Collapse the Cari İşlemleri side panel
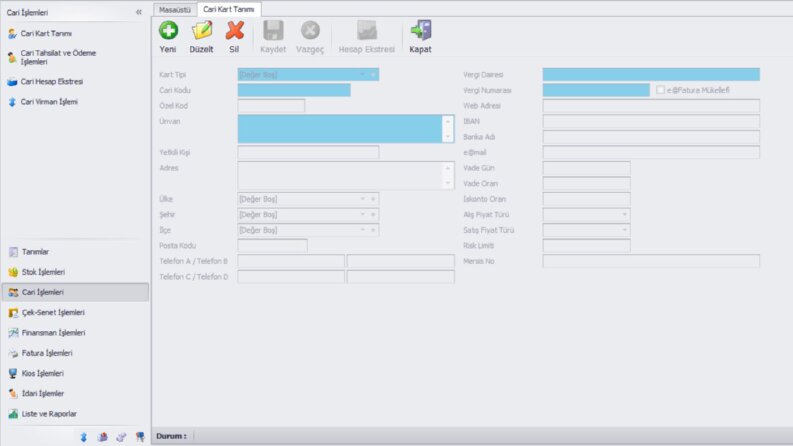 (x=139, y=12)
